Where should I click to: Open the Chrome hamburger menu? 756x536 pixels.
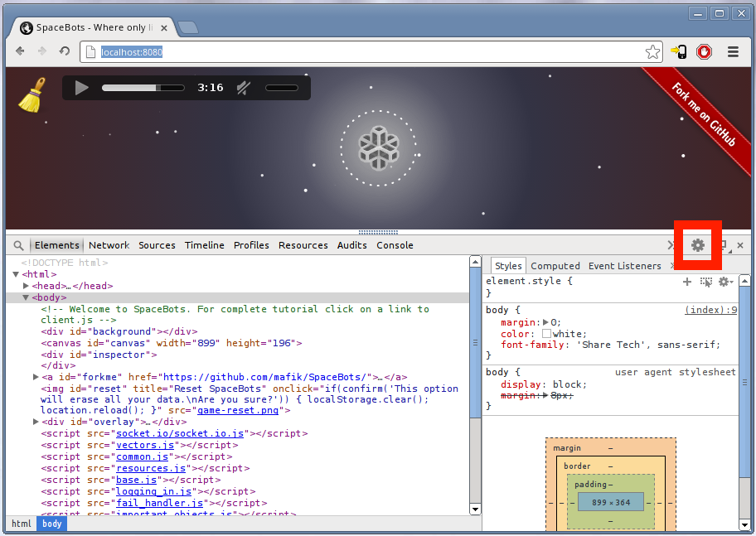[x=733, y=51]
